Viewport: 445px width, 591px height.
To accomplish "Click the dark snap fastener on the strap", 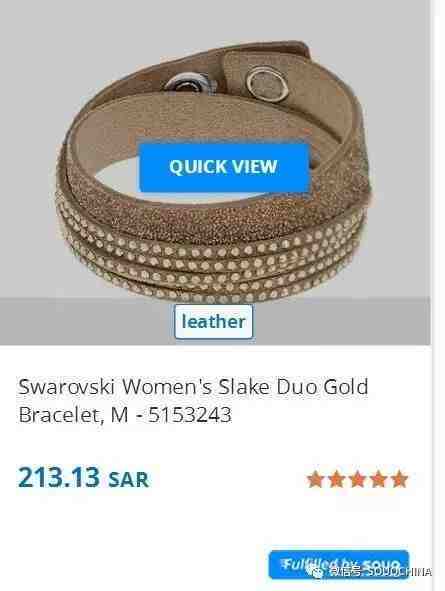I will pyautogui.click(x=186, y=83).
